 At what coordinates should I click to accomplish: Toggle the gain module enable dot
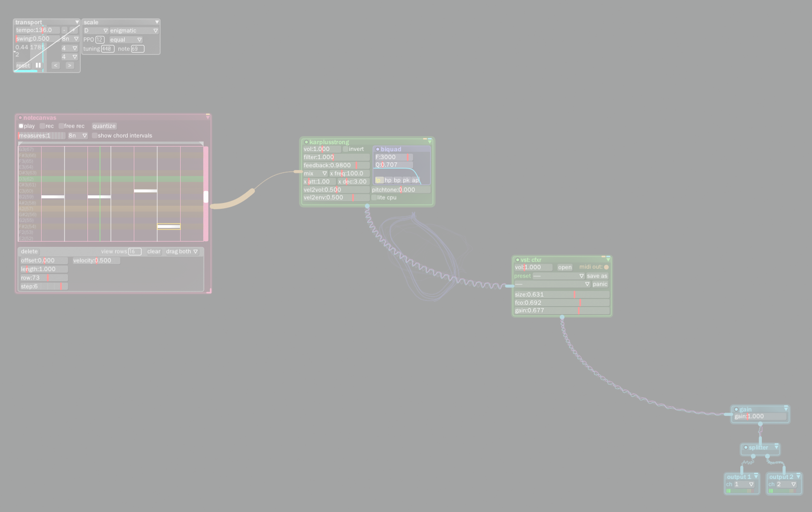coord(736,409)
